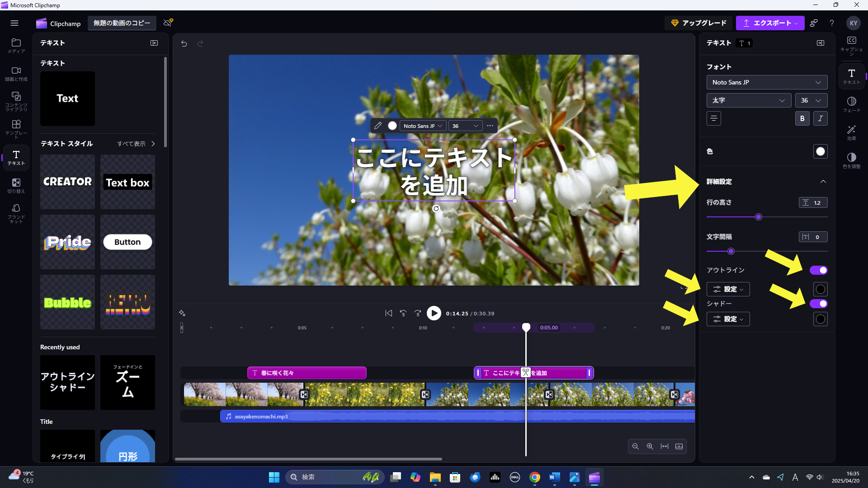The width and height of the screenshot is (868, 488).
Task: Select the Text box style
Action: tap(127, 182)
